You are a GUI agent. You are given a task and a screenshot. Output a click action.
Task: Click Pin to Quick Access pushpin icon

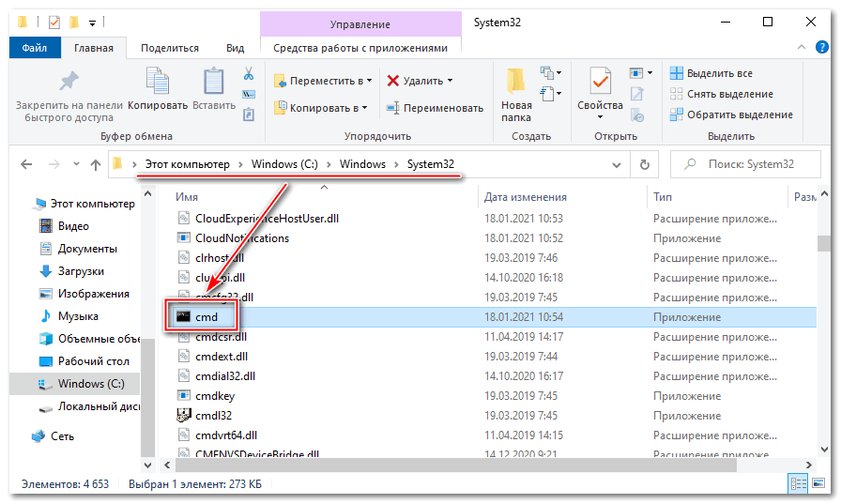tap(69, 81)
